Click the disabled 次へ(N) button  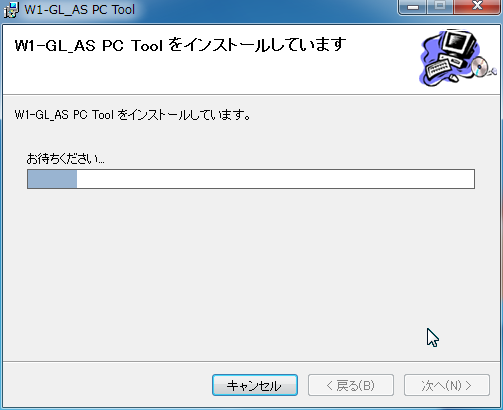[447, 385]
